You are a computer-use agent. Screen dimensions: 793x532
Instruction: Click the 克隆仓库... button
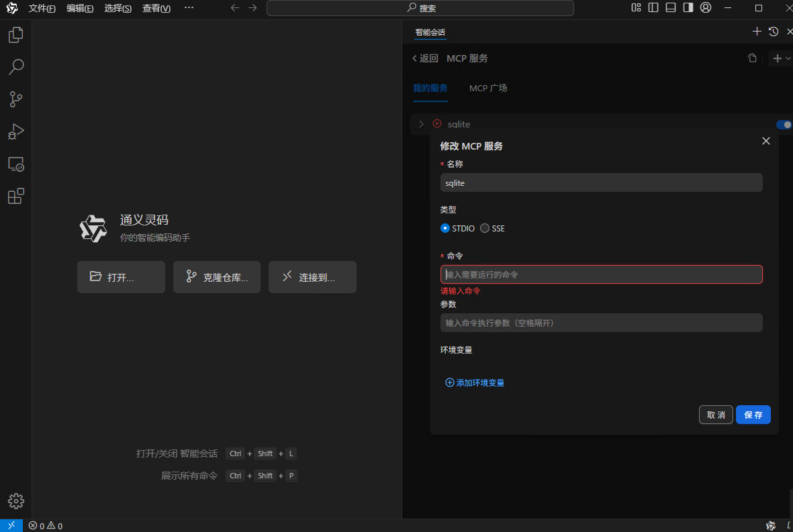coord(216,277)
